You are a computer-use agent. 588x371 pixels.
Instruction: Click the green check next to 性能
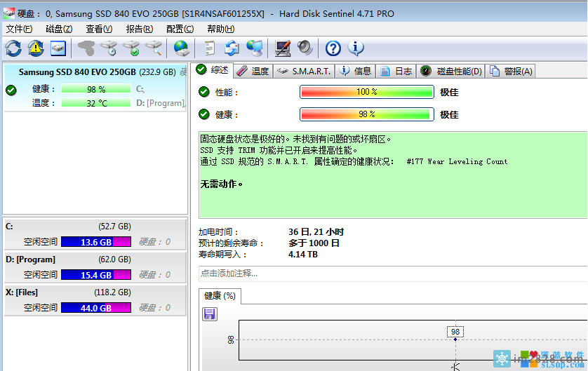[x=204, y=92]
